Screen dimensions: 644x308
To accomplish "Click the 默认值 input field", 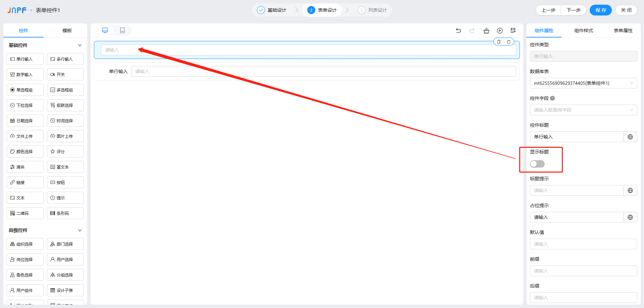I will [584, 244].
